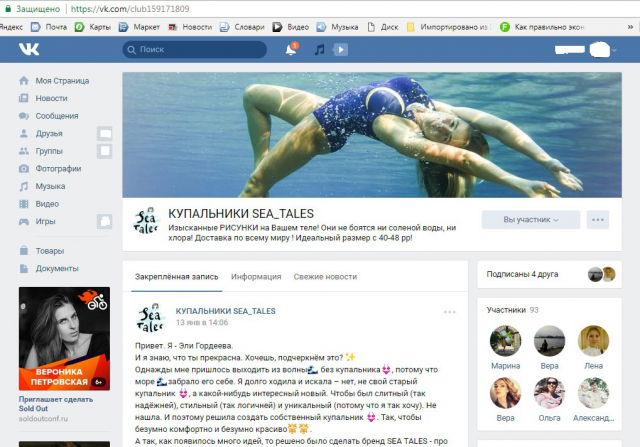The height and width of the screenshot is (447, 640).
Task: Click the Документы file icon
Action: (24, 268)
